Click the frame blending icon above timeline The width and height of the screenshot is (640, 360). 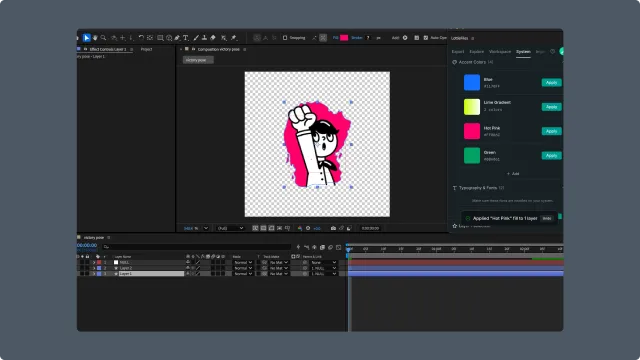(322, 247)
